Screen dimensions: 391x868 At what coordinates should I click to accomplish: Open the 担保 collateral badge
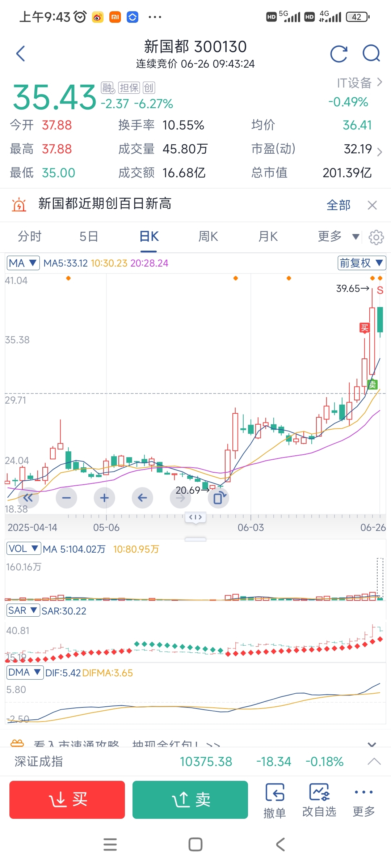tap(129, 88)
